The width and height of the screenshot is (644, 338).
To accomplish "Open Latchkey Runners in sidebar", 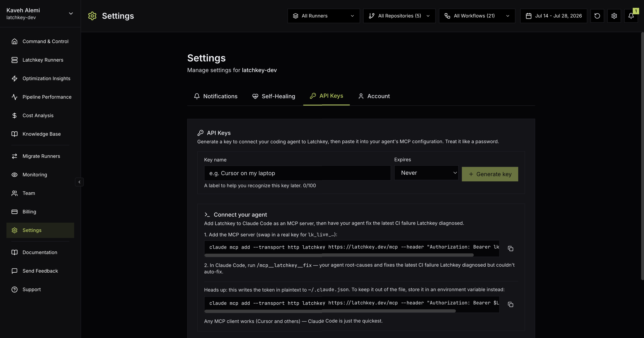I will pos(40,60).
